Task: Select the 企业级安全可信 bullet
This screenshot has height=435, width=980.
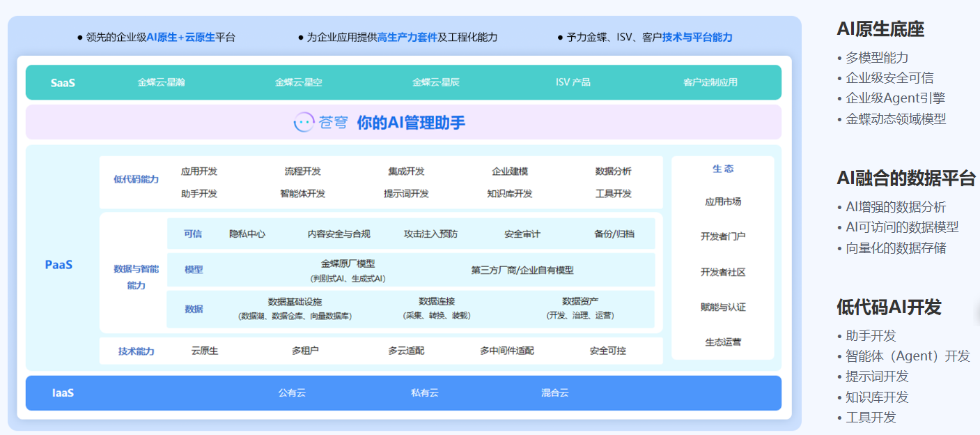Action: click(889, 78)
